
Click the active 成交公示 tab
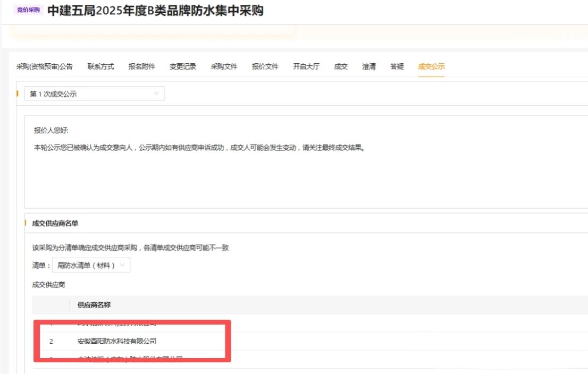[431, 66]
